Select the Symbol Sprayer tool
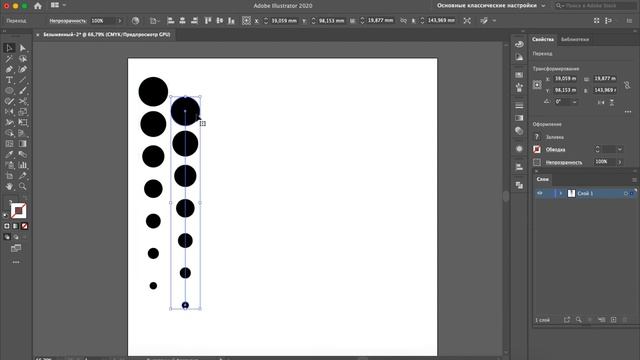The width and height of the screenshot is (640, 360). click(9, 165)
